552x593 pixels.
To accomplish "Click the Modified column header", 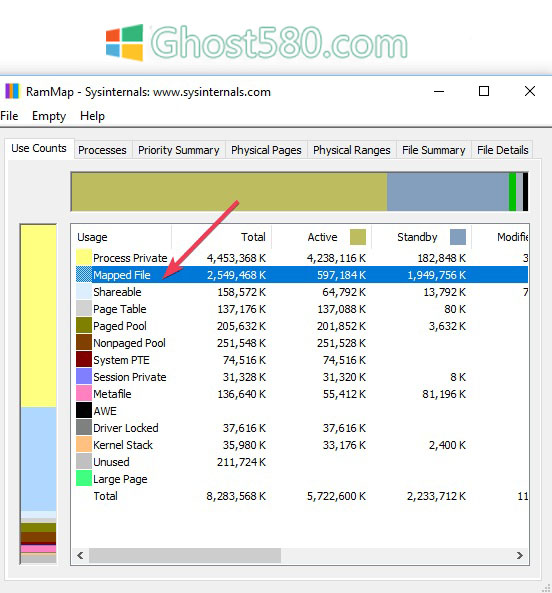I will click(500, 237).
